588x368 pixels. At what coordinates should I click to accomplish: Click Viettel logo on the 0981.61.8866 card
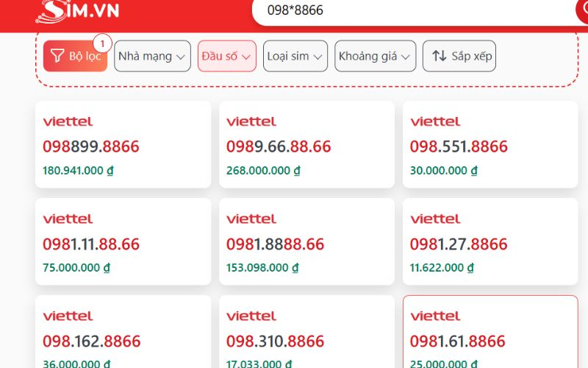[x=435, y=316]
